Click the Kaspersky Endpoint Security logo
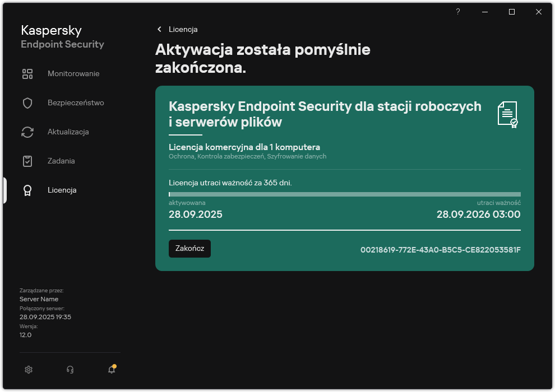555x392 pixels. 62,36
